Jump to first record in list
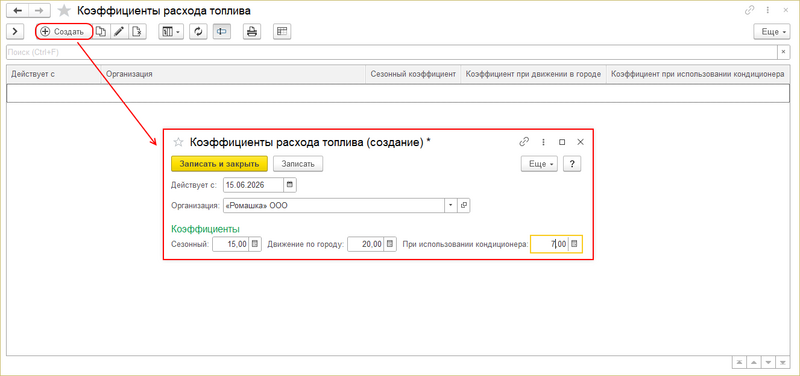 [x=739, y=362]
